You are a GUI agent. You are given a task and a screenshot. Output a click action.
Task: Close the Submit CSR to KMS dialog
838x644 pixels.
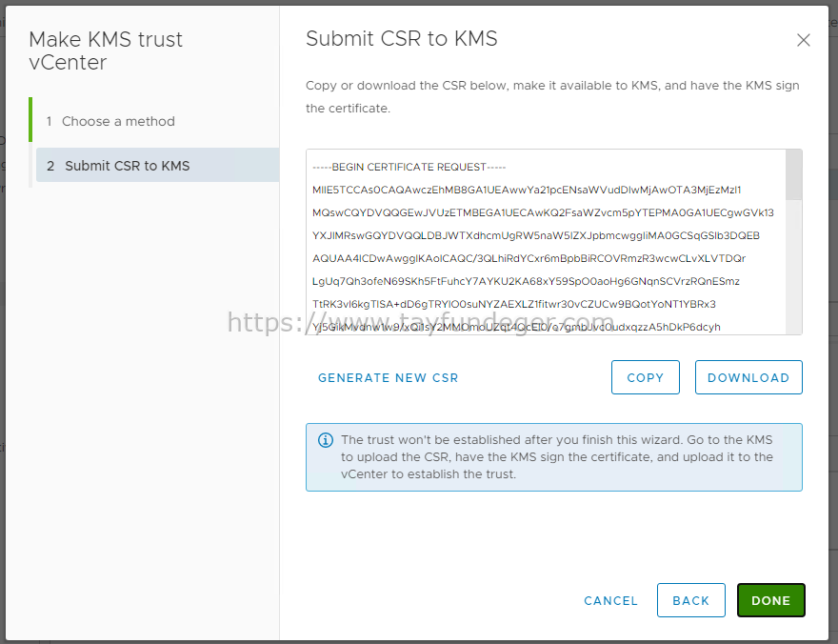pos(804,40)
